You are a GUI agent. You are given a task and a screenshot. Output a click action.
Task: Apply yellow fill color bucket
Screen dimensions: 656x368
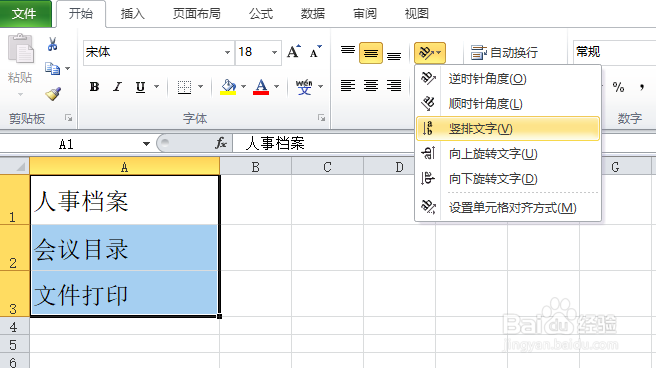click(x=228, y=87)
